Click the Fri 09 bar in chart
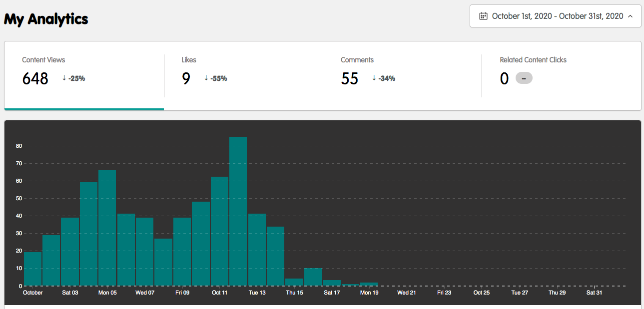This screenshot has width=644, height=309. [x=182, y=252]
